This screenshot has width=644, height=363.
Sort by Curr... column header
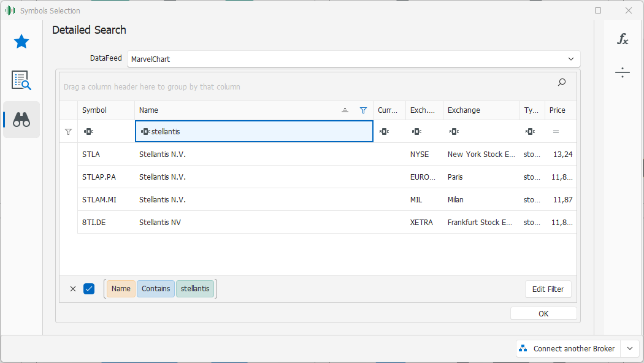click(389, 110)
